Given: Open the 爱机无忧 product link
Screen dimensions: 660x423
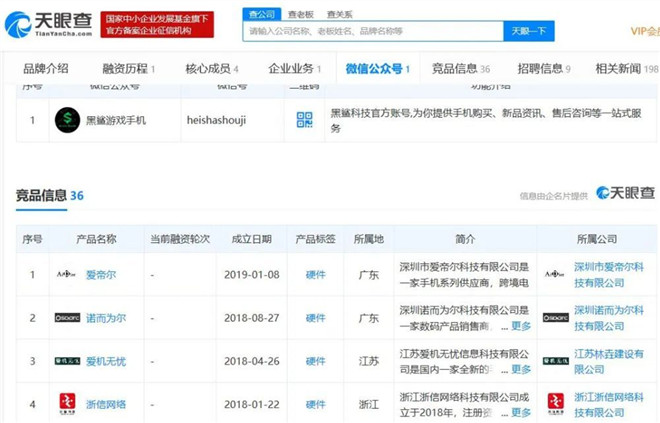Looking at the screenshot, I should pos(106,361).
